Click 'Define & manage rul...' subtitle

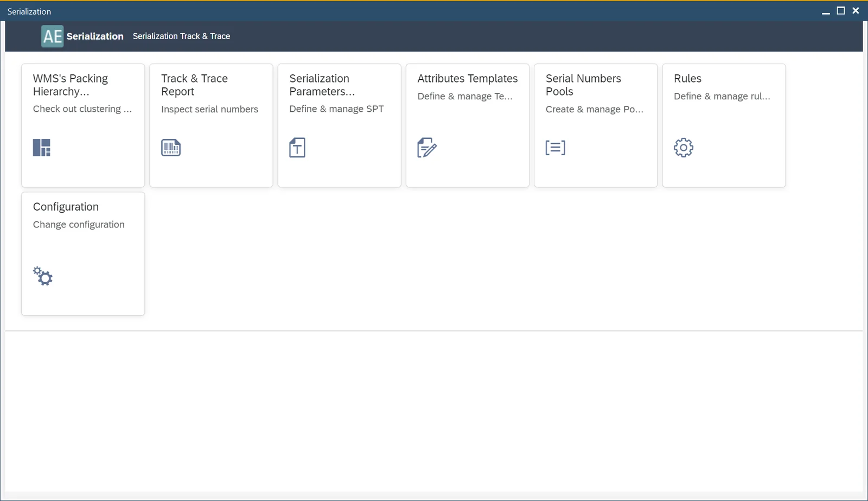[x=722, y=96]
